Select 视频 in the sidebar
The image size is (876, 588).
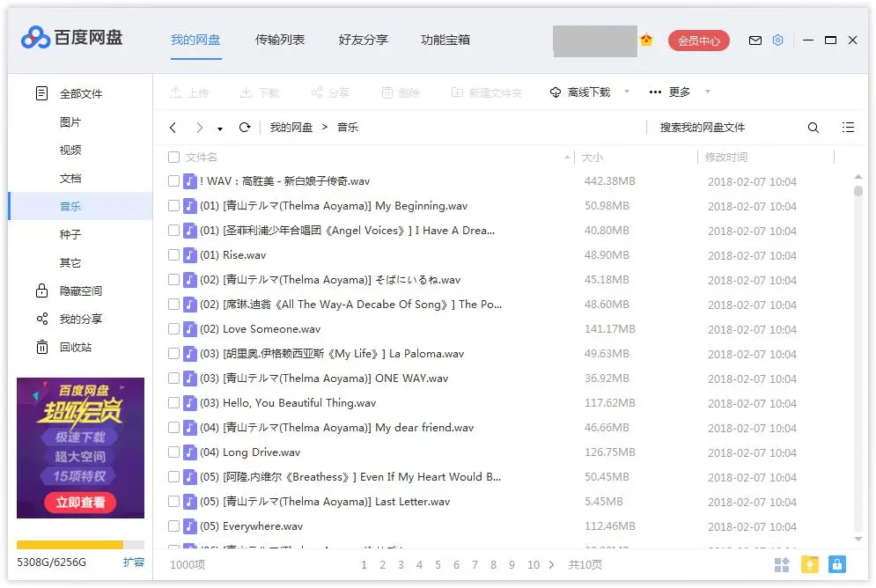pos(70,150)
